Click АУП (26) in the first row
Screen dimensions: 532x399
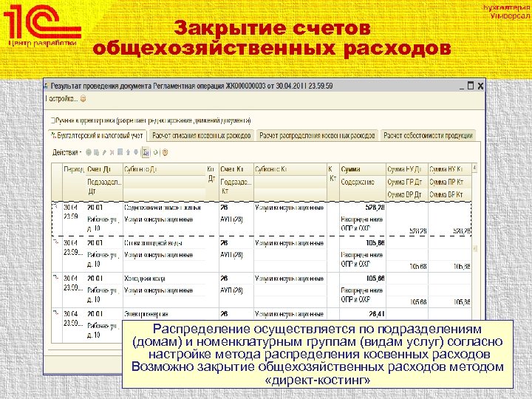[231, 219]
